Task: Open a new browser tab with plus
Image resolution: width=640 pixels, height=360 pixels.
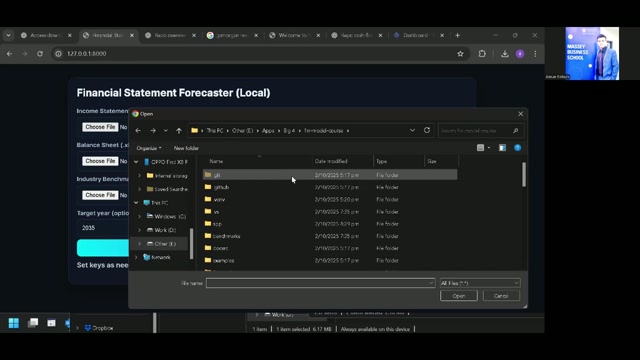Action: click(x=457, y=36)
